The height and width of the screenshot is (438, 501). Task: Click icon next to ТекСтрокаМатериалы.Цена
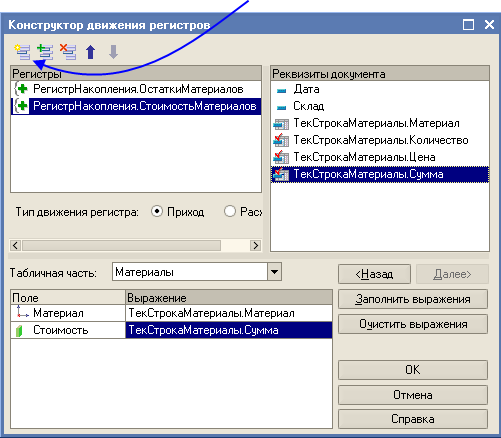click(x=281, y=157)
